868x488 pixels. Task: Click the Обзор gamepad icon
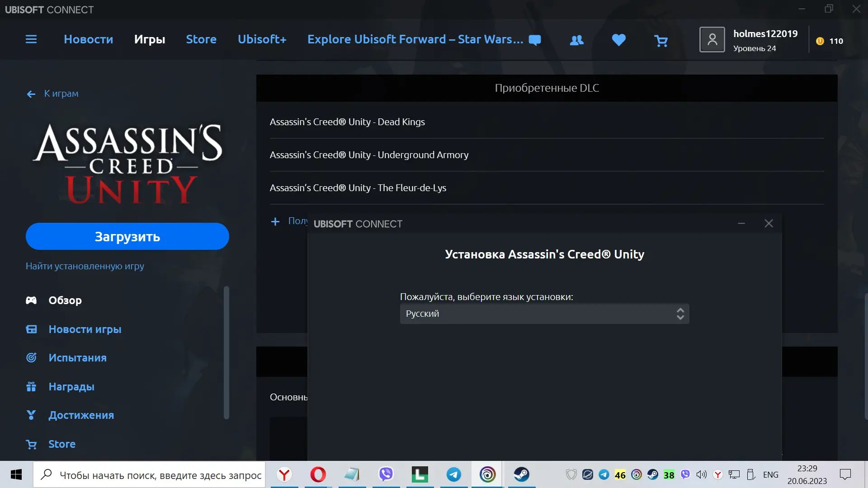tap(31, 300)
